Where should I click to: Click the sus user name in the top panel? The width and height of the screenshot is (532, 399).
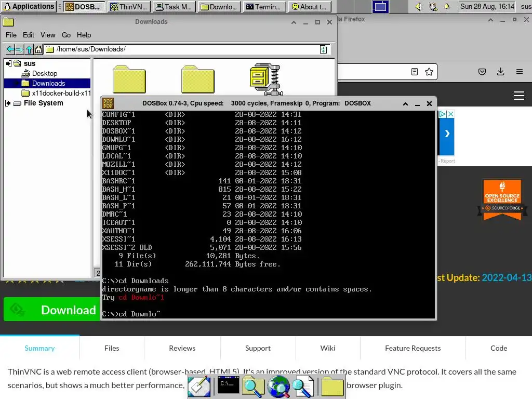coord(526,6)
